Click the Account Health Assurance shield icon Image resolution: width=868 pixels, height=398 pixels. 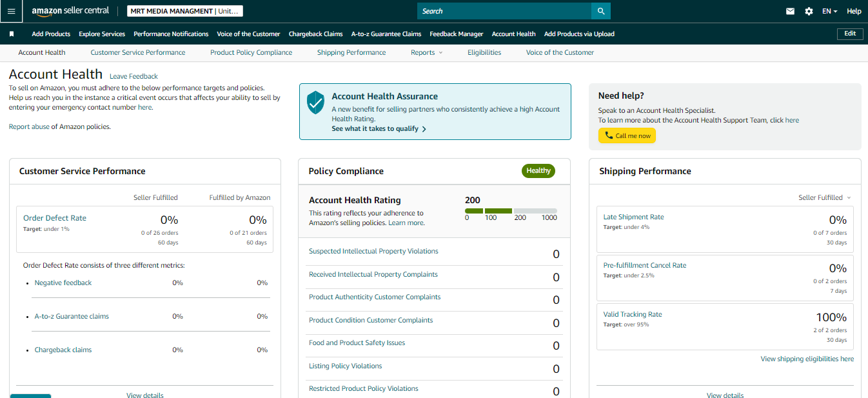click(315, 103)
